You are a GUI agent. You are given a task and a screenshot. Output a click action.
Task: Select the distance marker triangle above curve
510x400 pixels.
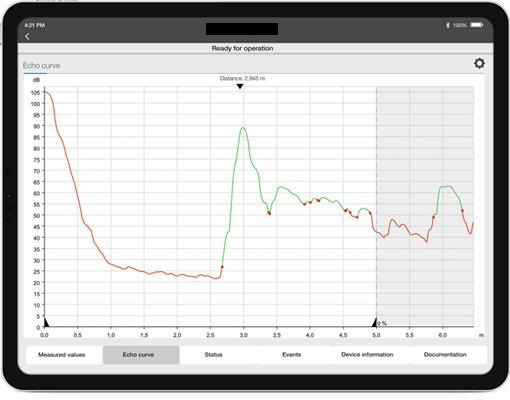240,86
